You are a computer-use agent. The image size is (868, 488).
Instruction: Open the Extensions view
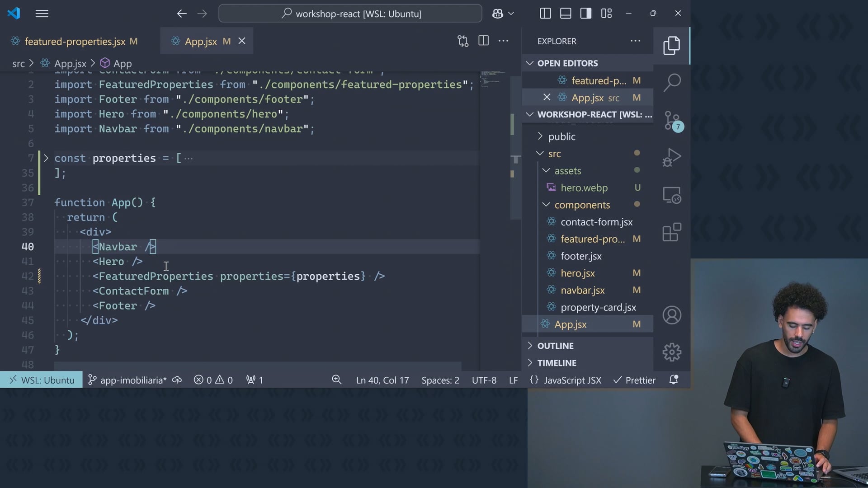click(672, 233)
